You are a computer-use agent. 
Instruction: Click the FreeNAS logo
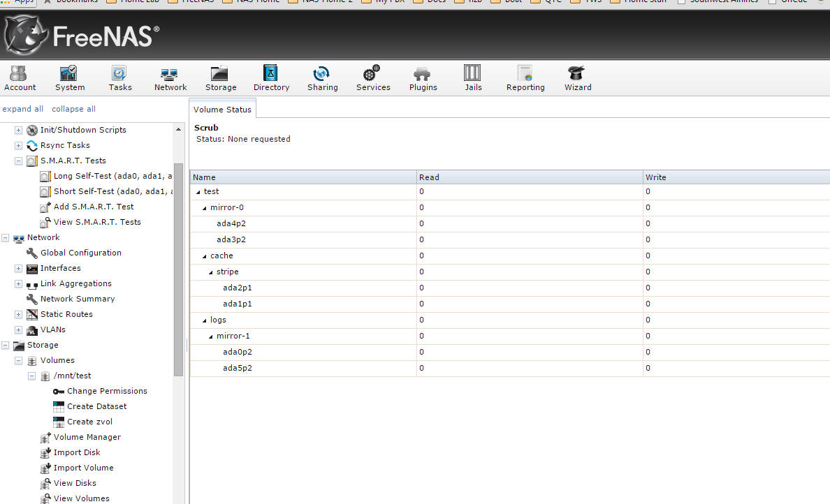[x=81, y=35]
